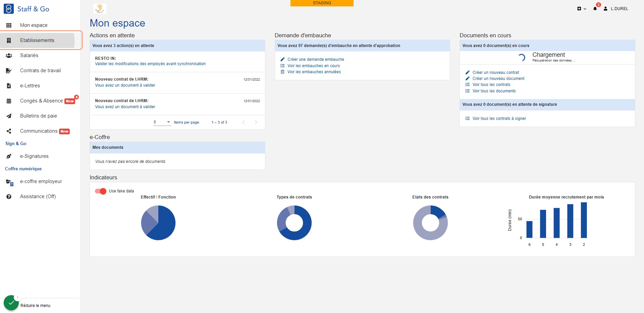Click Voir tous les contrats à signer link
The width and height of the screenshot is (644, 313).
click(499, 119)
